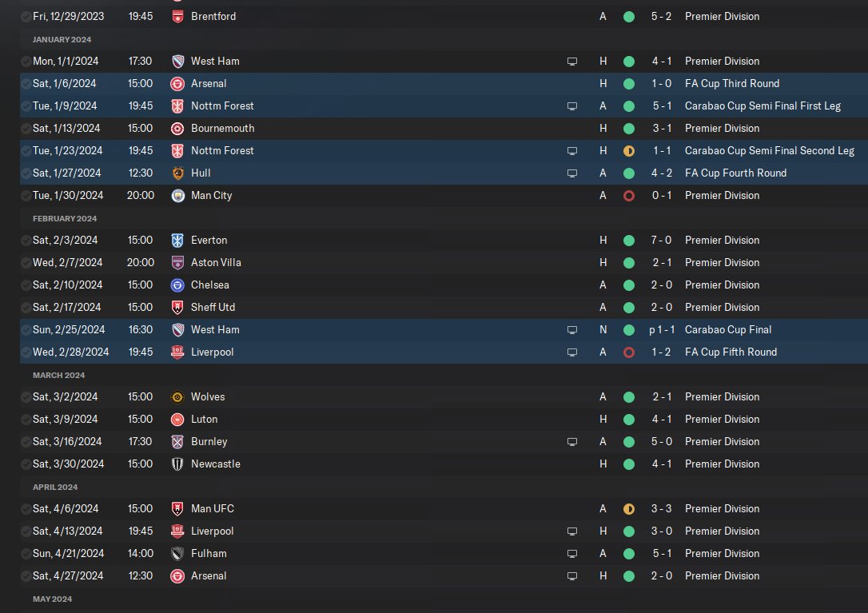Toggle checkmark on Chelsea 2/10/2024 fixture

[x=26, y=285]
